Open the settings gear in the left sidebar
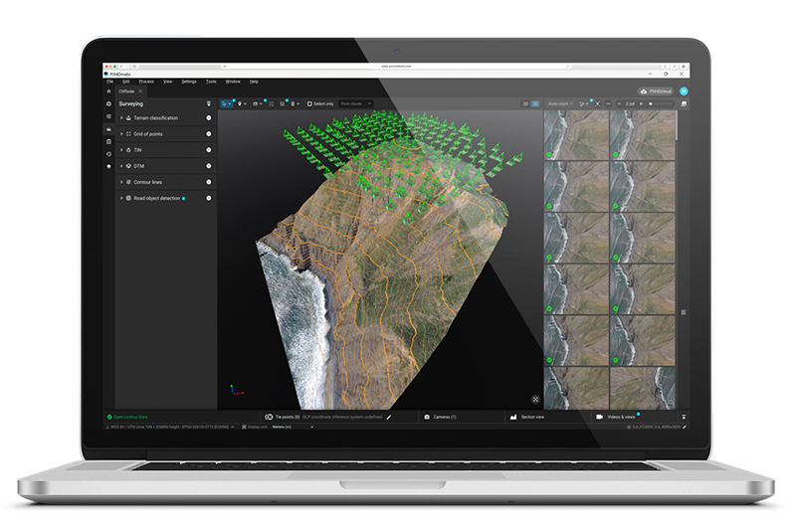796x532 pixels. [108, 103]
